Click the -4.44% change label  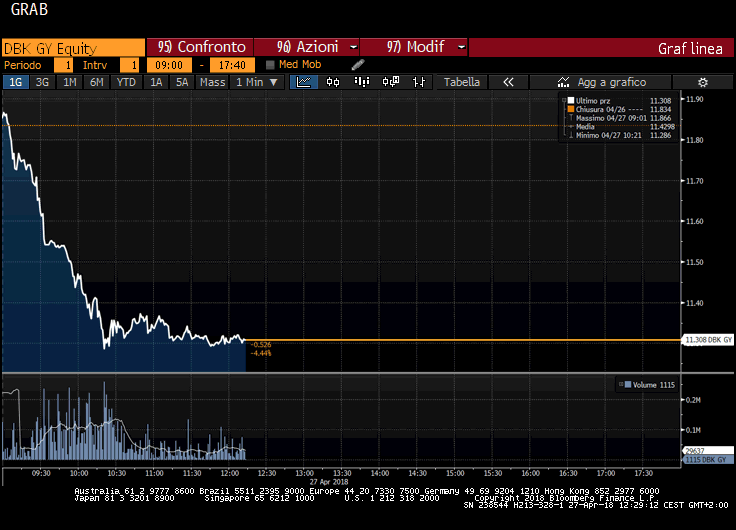pos(261,353)
